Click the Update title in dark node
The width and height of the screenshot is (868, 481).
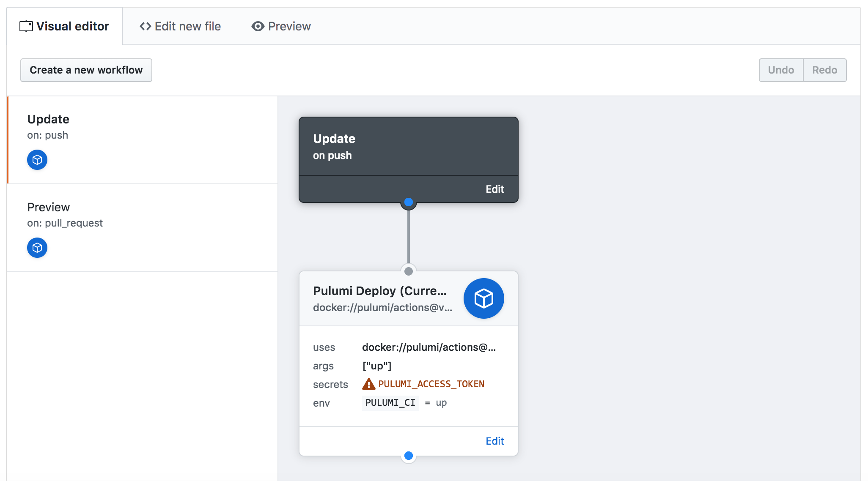tap(334, 139)
